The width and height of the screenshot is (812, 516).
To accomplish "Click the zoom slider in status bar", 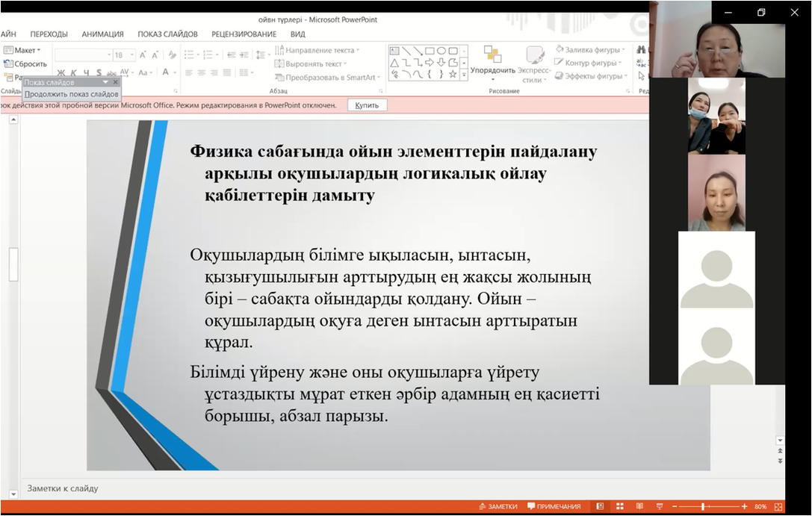I will coord(703,506).
